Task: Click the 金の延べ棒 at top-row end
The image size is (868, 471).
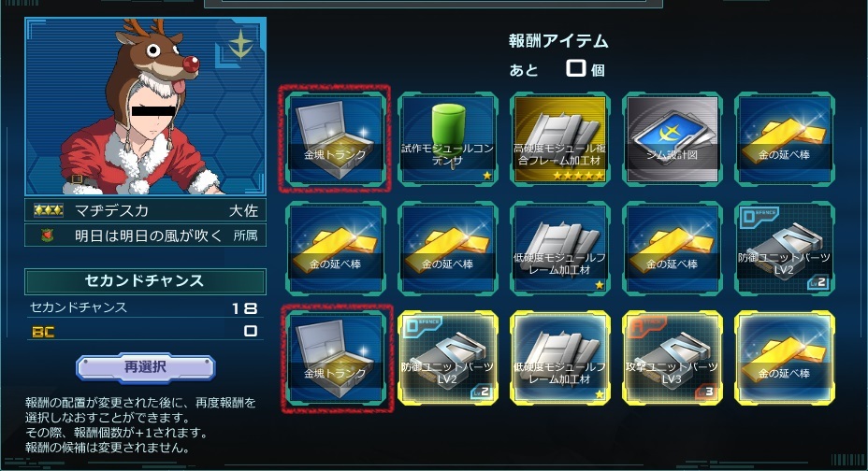Action: point(785,138)
